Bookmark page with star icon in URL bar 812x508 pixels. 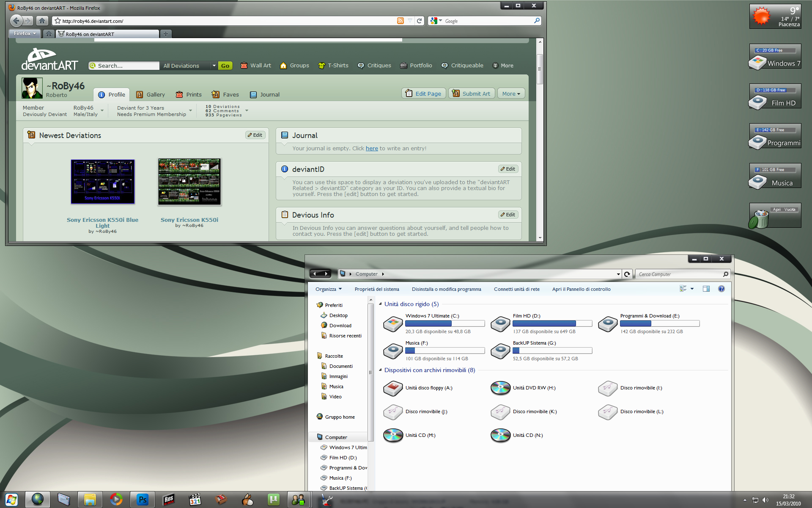[58, 21]
